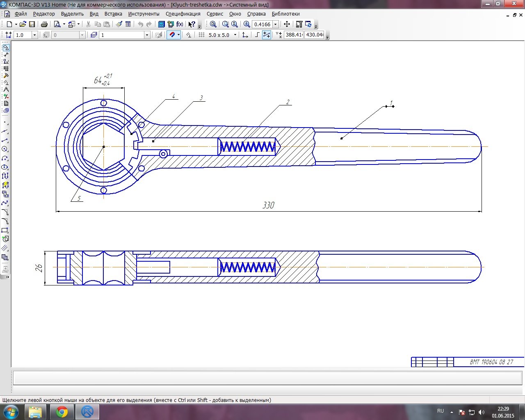The width and height of the screenshot is (525, 420).
Task: Open the Инструменты menu
Action: (144, 14)
